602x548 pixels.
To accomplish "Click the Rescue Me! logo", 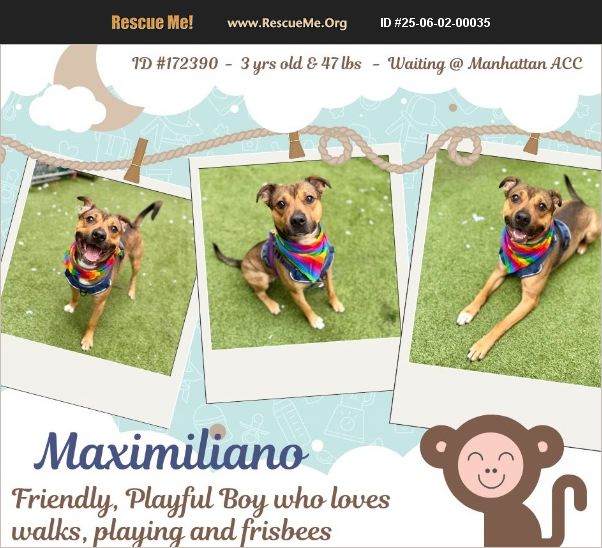I will (x=152, y=22).
